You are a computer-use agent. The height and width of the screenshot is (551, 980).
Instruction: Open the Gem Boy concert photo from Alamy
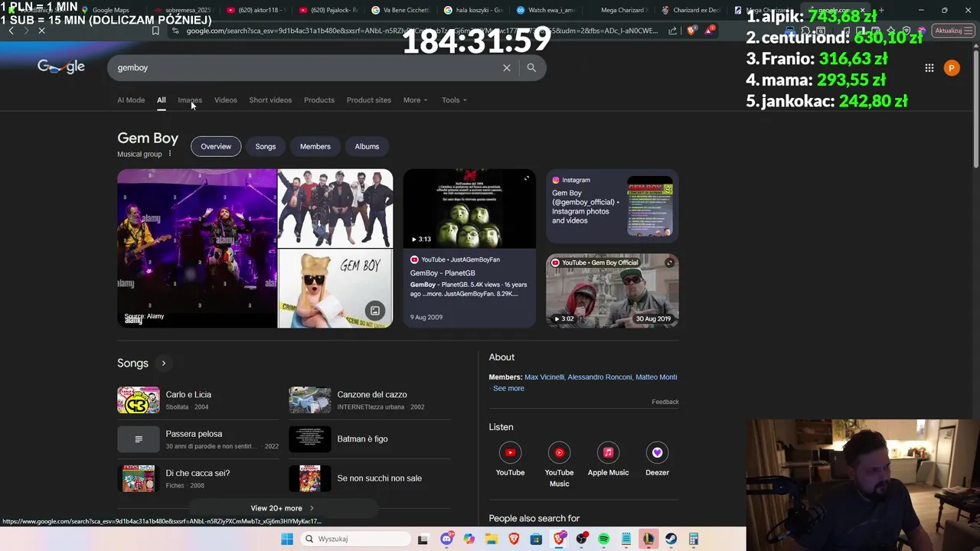[x=197, y=249]
